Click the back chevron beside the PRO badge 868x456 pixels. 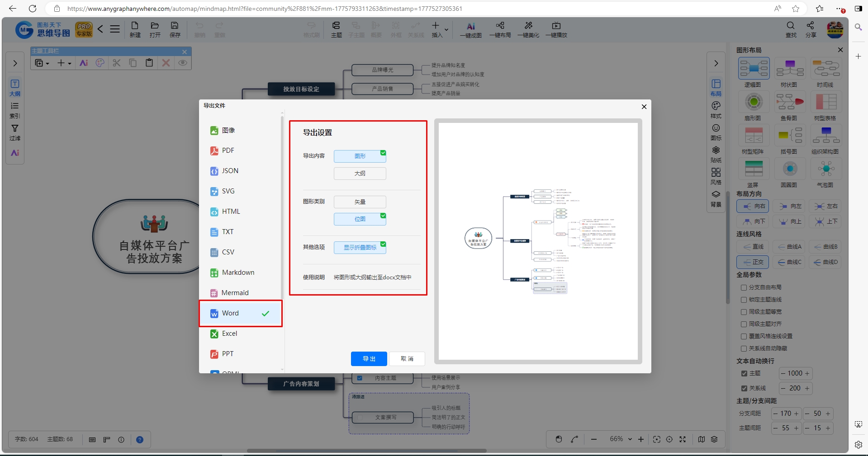click(x=100, y=29)
